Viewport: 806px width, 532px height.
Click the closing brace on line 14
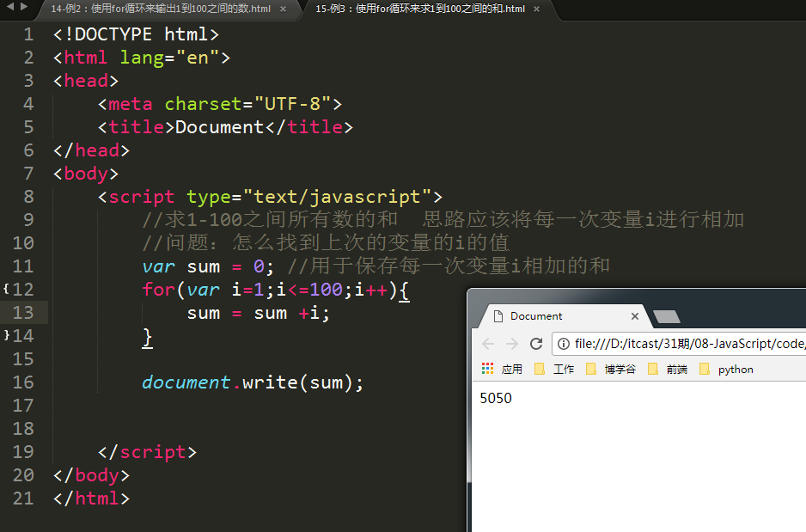point(148,337)
